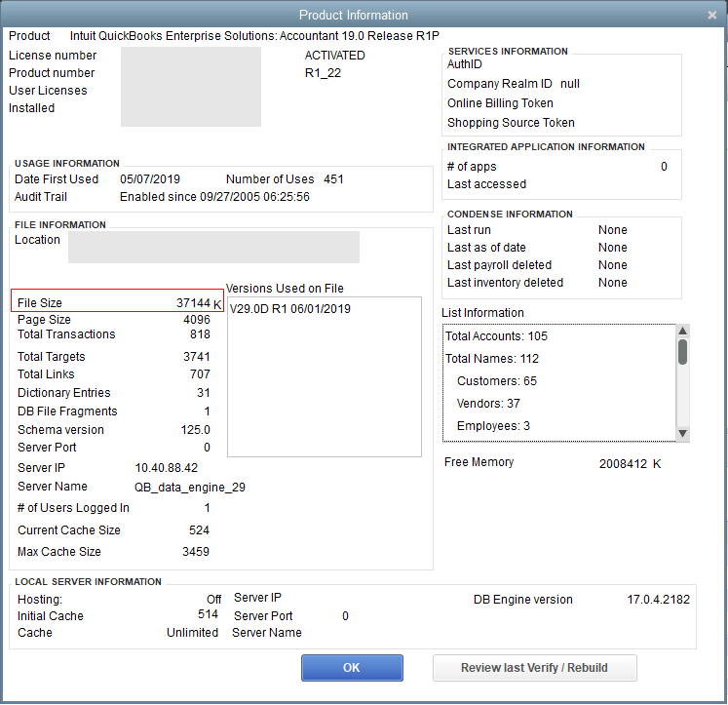Click the server name QB_data_engine_29

190,488
